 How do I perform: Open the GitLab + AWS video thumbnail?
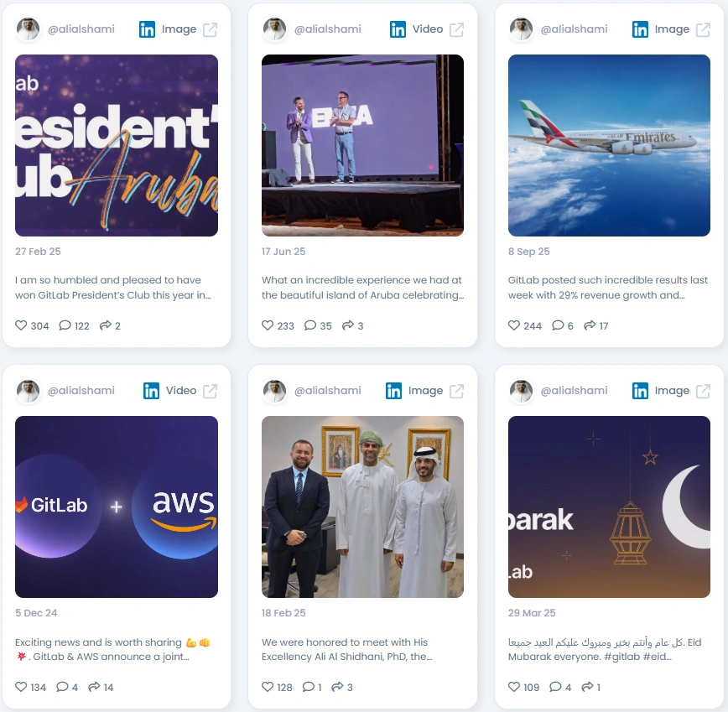pyautogui.click(x=117, y=507)
